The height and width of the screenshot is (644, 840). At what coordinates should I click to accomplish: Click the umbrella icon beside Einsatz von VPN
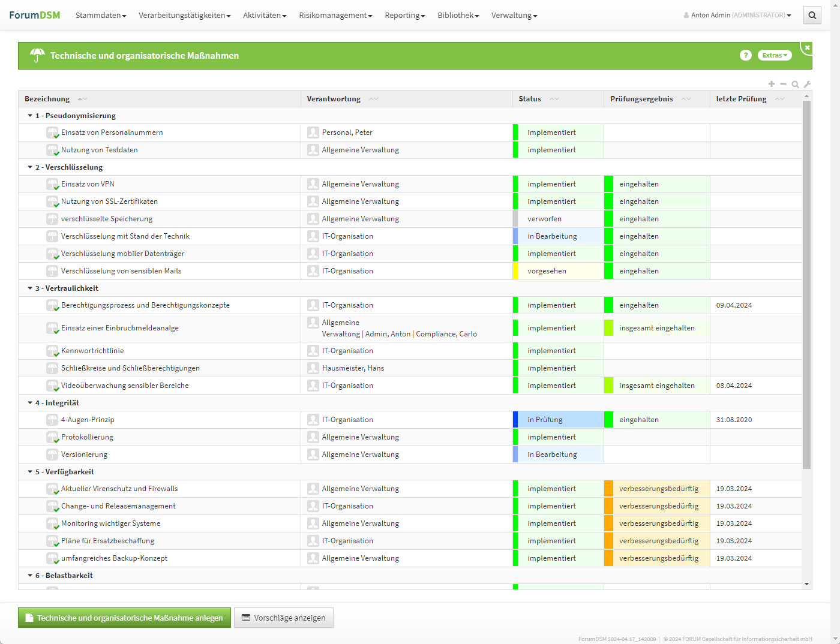click(x=52, y=184)
